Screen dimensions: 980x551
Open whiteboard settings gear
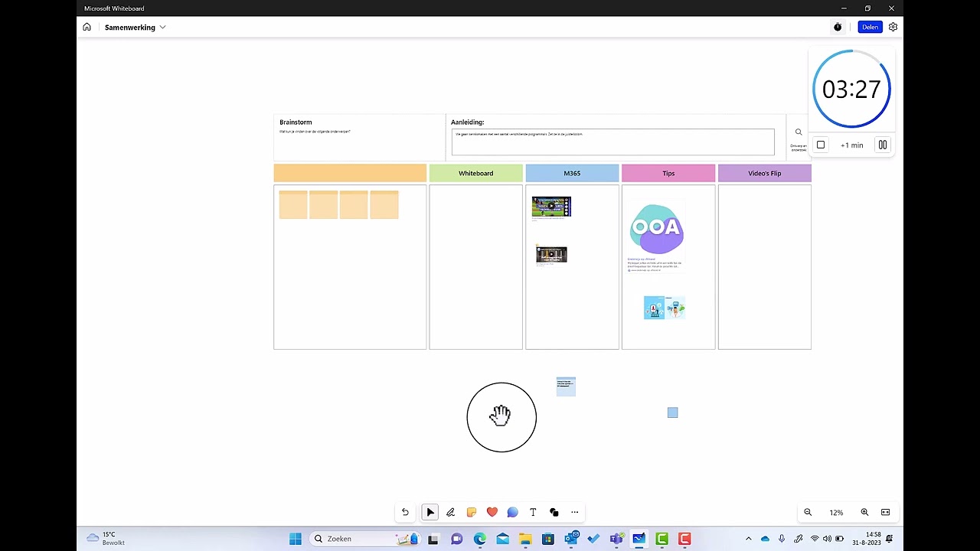point(893,27)
